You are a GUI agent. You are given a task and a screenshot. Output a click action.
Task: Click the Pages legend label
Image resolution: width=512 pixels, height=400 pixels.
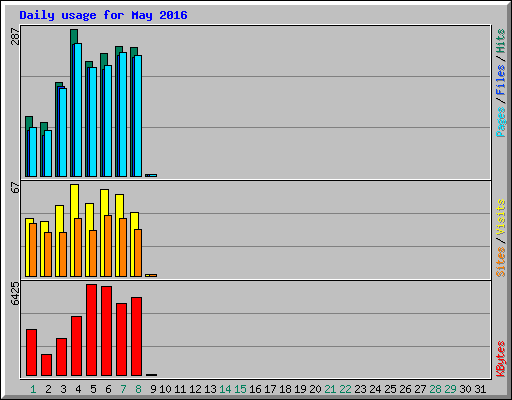(x=500, y=122)
